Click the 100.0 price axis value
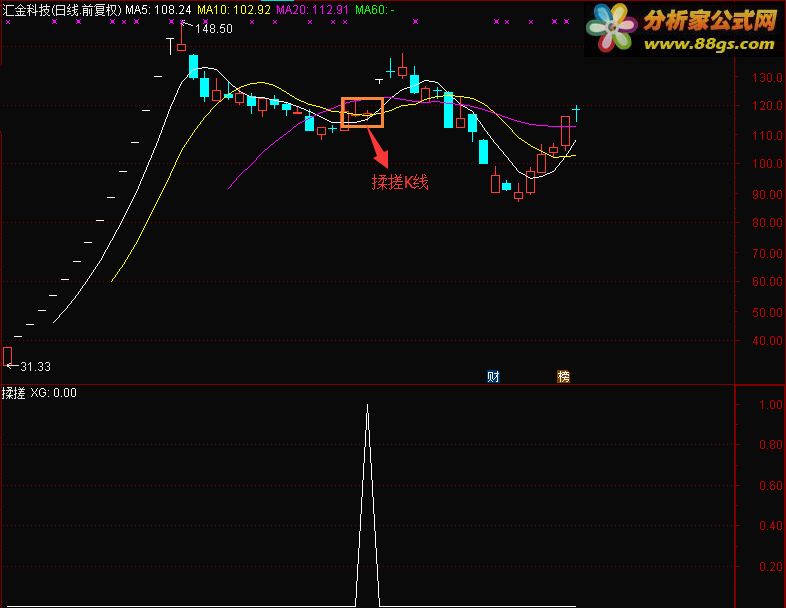 (767, 163)
